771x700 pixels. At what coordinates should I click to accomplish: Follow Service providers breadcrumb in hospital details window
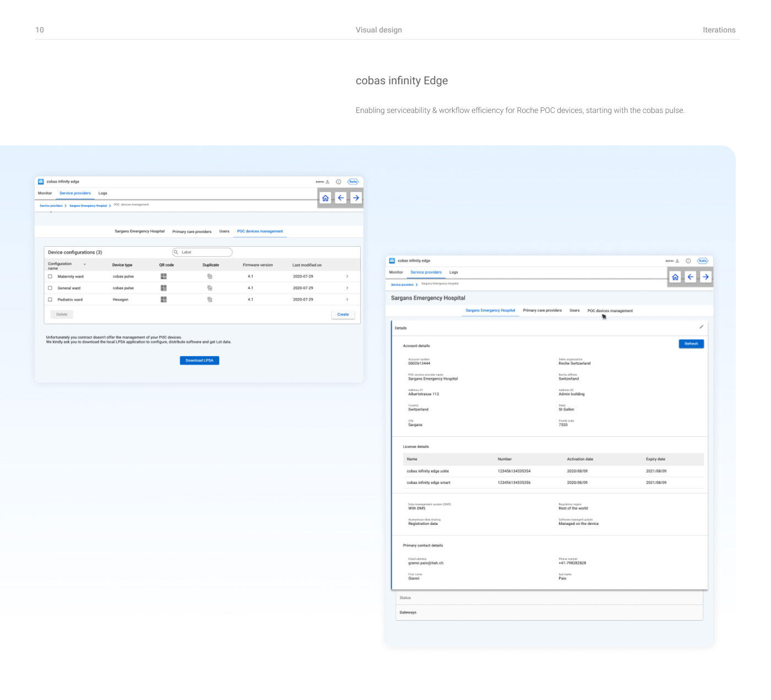pyautogui.click(x=402, y=285)
